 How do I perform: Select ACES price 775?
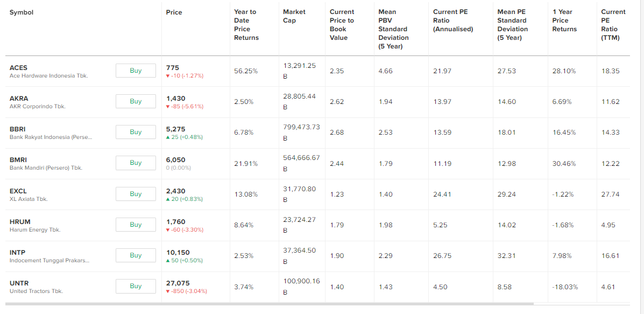click(x=172, y=67)
